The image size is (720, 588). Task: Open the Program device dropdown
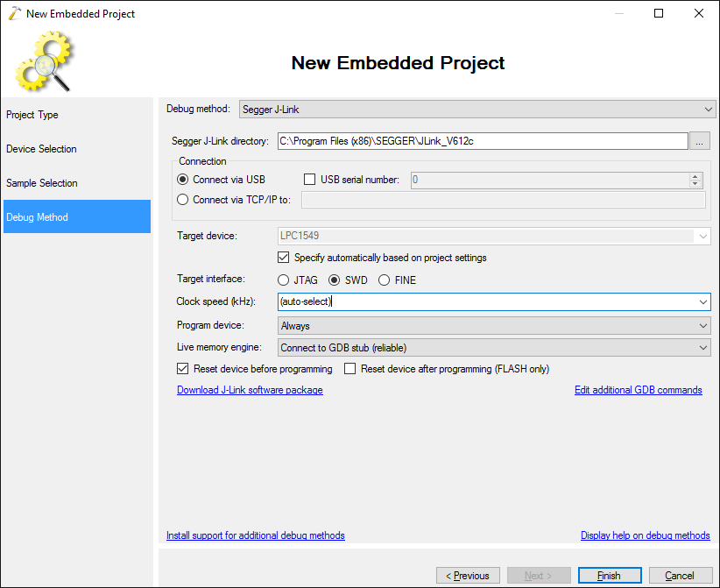(494, 326)
